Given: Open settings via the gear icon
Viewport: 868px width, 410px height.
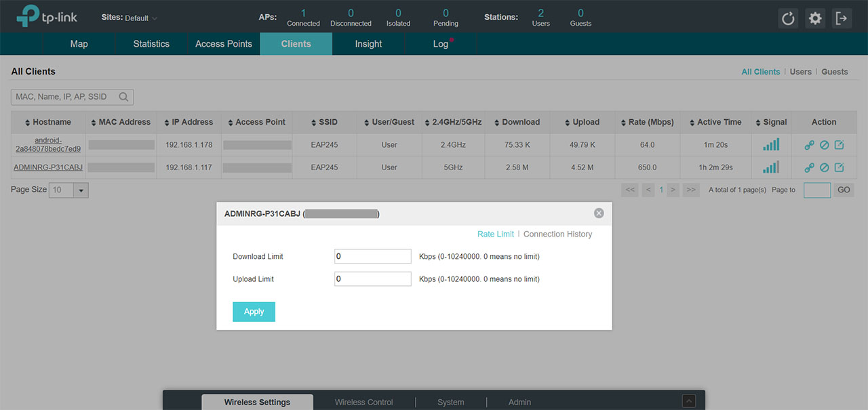Looking at the screenshot, I should (x=815, y=18).
